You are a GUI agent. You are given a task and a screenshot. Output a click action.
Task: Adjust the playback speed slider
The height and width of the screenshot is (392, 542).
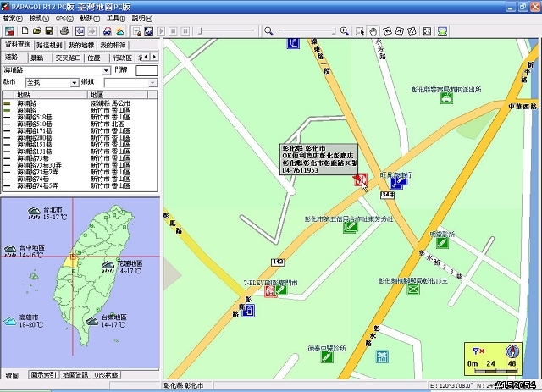pyautogui.click(x=226, y=31)
